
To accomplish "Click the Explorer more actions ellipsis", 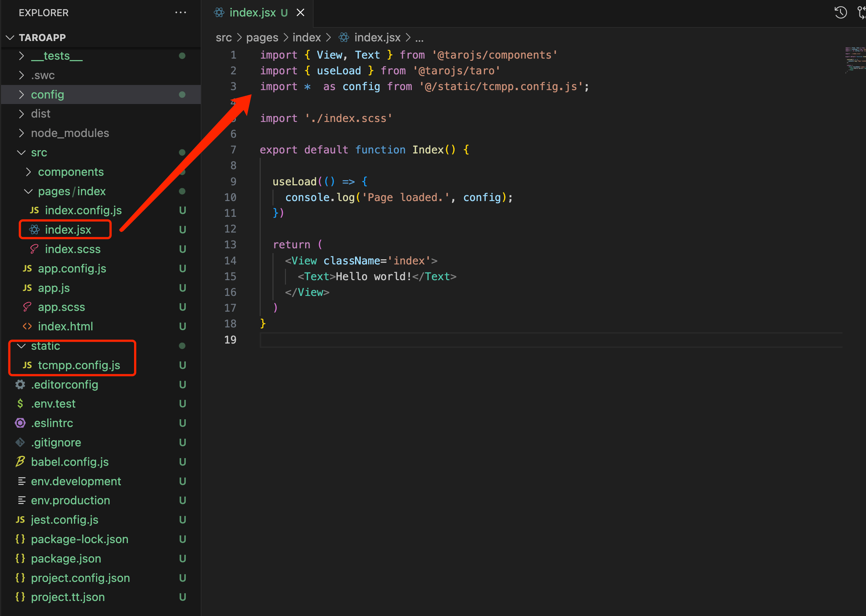I will [181, 12].
